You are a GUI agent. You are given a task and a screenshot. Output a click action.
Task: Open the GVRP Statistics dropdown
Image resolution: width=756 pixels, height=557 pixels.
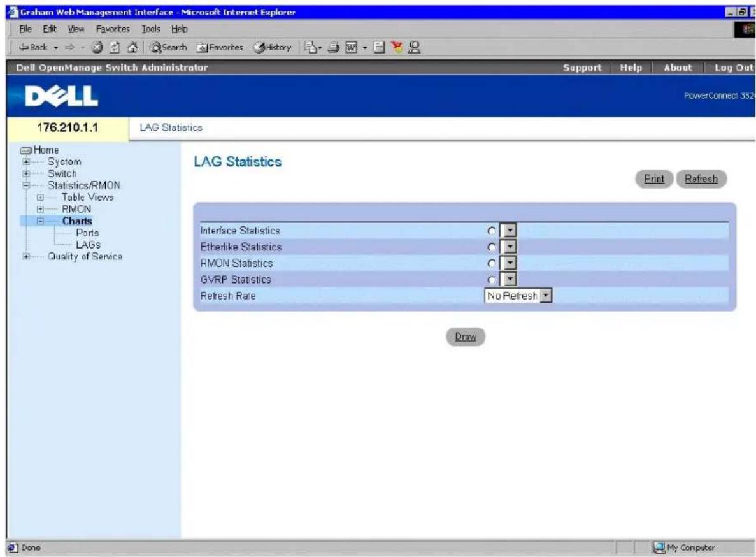[x=508, y=279]
